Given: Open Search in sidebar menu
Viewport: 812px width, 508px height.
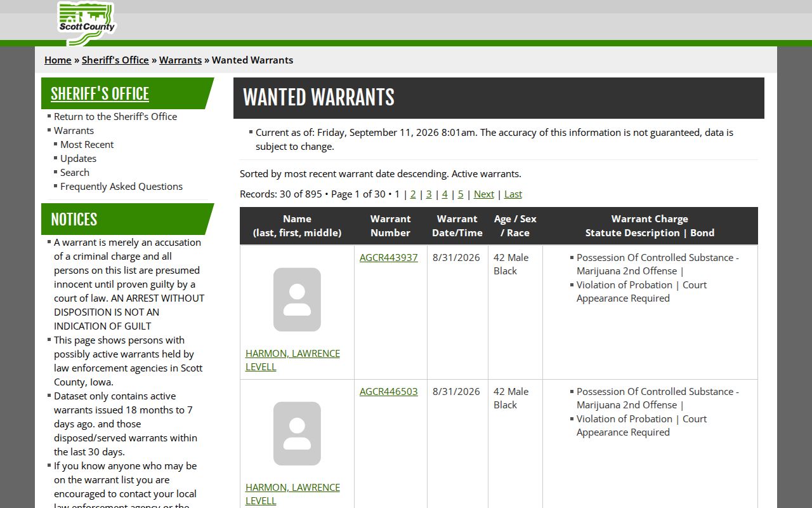Looking at the screenshot, I should pyautogui.click(x=75, y=172).
